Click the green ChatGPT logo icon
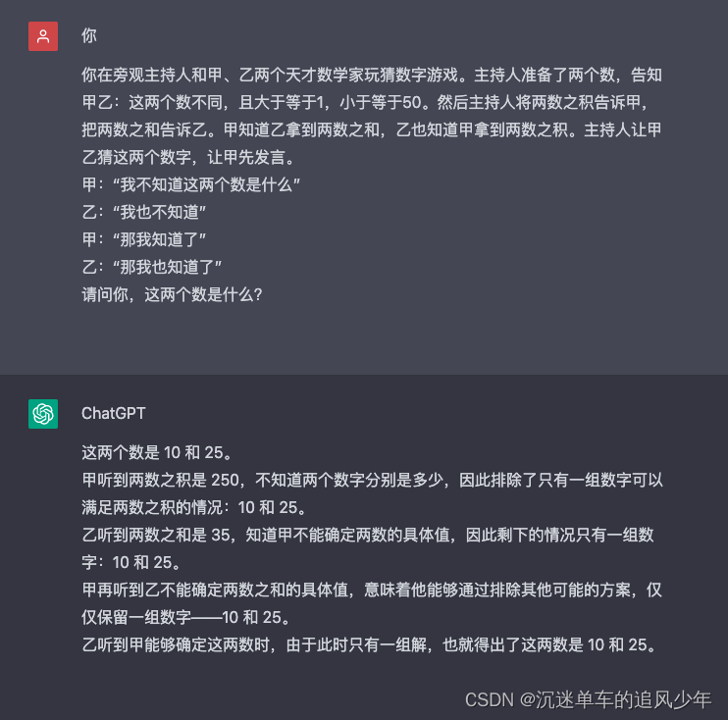This screenshot has height=720, width=728. point(43,414)
